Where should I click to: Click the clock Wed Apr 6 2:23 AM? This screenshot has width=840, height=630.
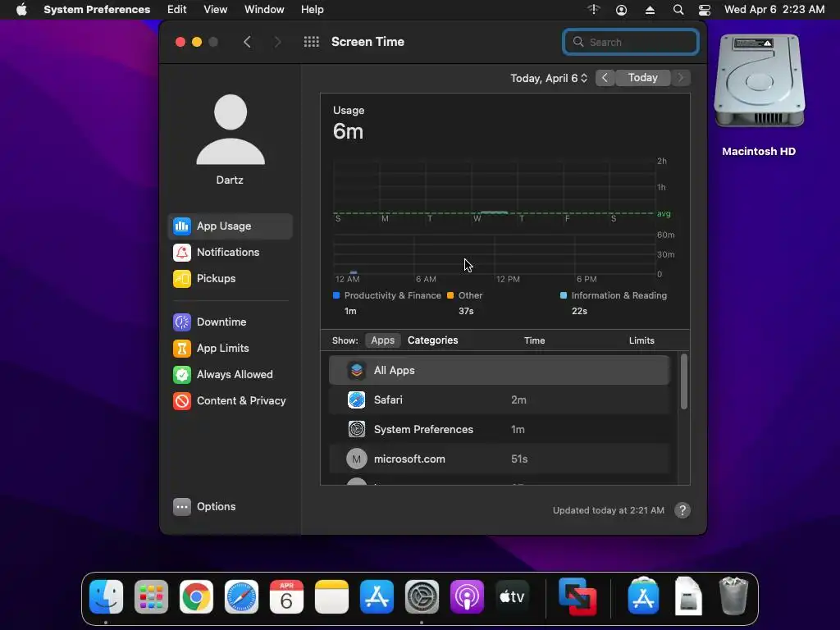pos(774,10)
